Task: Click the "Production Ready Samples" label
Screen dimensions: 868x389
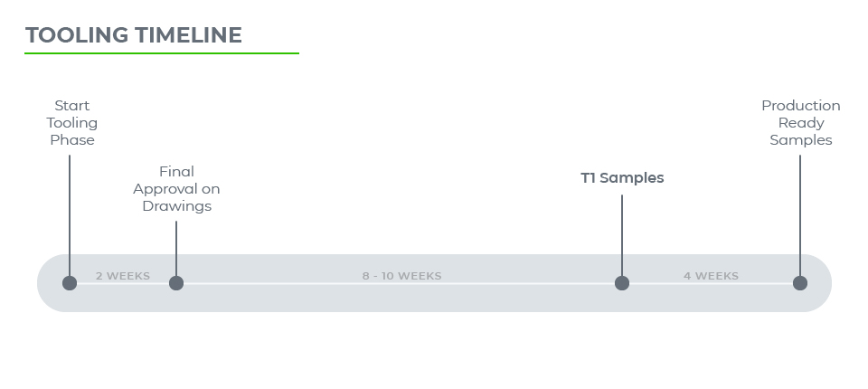Action: click(800, 123)
